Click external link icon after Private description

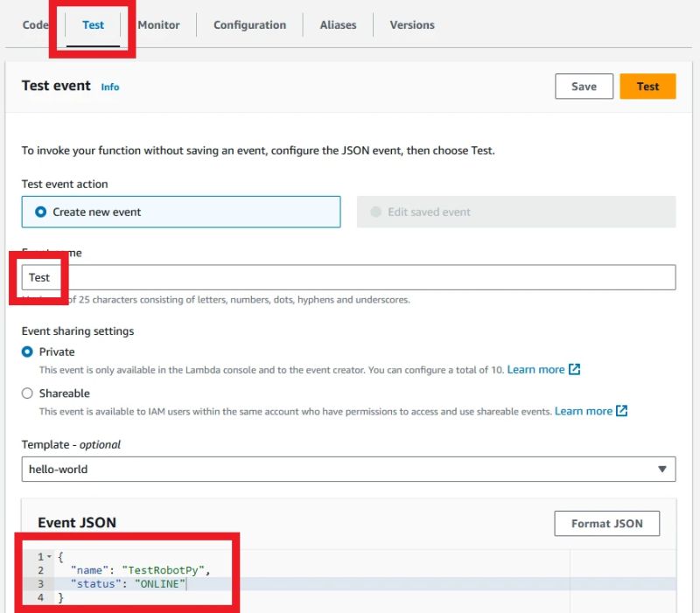coord(574,369)
